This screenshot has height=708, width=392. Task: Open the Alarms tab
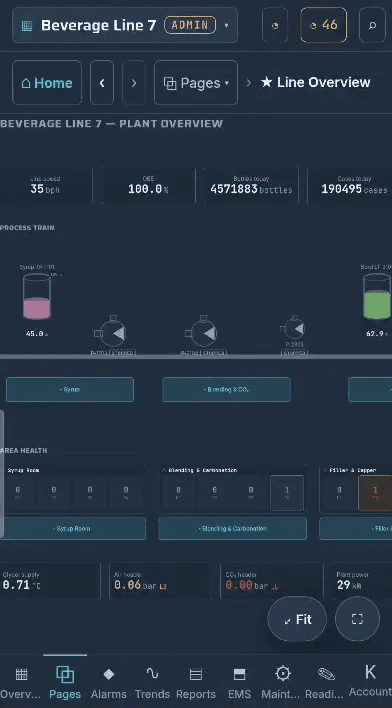[109, 683]
